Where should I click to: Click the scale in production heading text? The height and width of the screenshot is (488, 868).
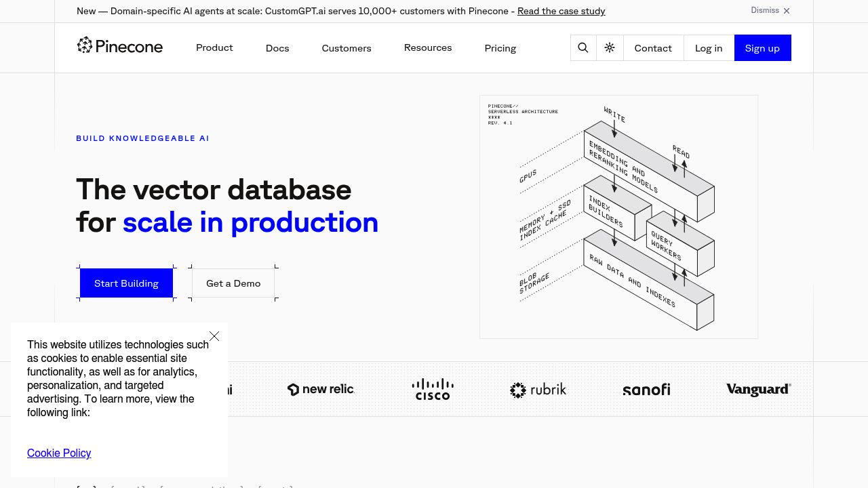coord(250,222)
